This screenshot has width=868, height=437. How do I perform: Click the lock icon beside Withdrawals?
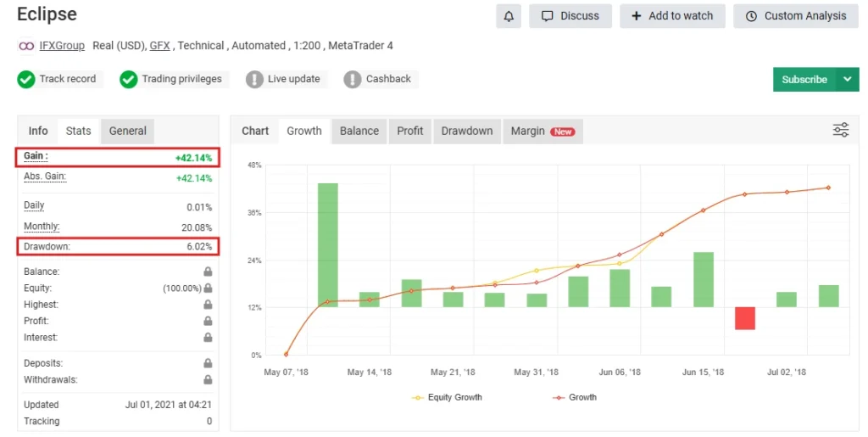tap(208, 380)
